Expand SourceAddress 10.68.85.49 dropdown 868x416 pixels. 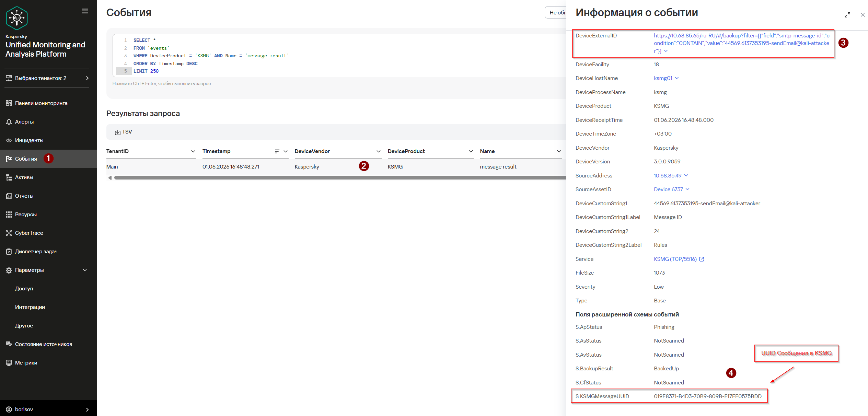686,175
